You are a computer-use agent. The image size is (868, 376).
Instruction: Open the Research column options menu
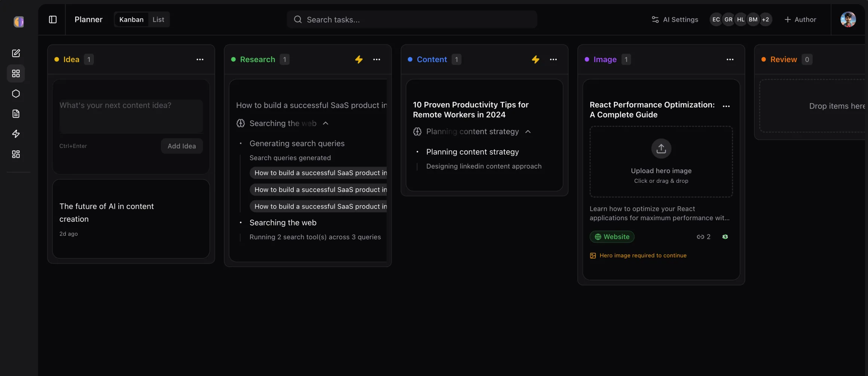[376, 60]
